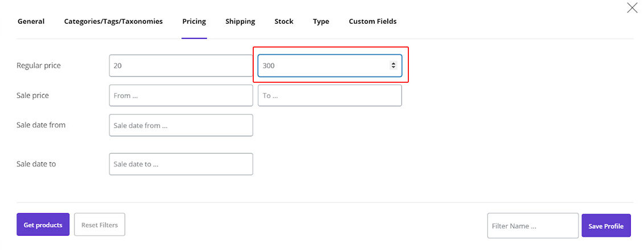Open the Sale date to field

pyautogui.click(x=181, y=164)
